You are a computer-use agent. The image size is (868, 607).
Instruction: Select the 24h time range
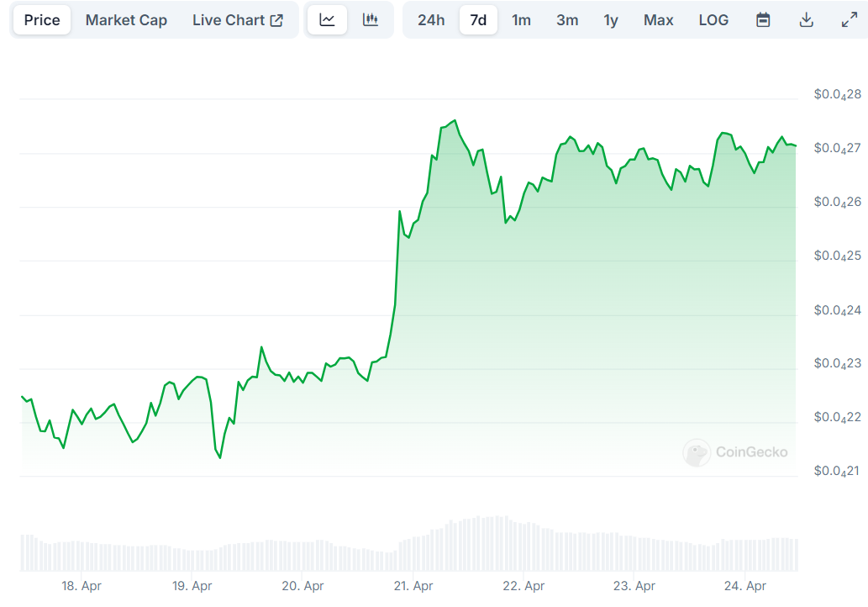coord(431,20)
